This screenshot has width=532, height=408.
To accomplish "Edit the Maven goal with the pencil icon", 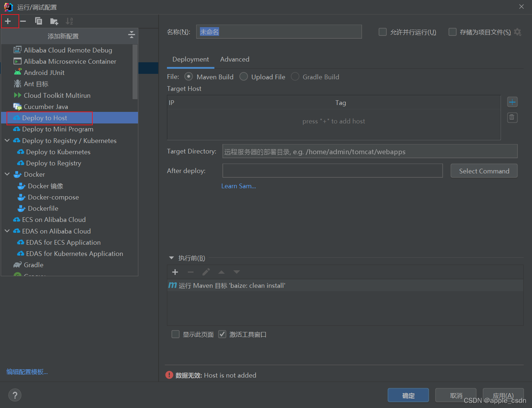I will click(x=206, y=272).
